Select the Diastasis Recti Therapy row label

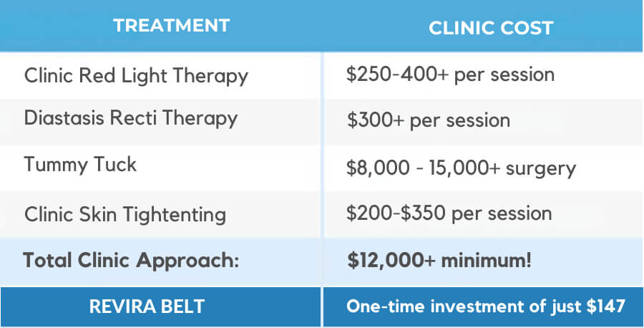131,118
